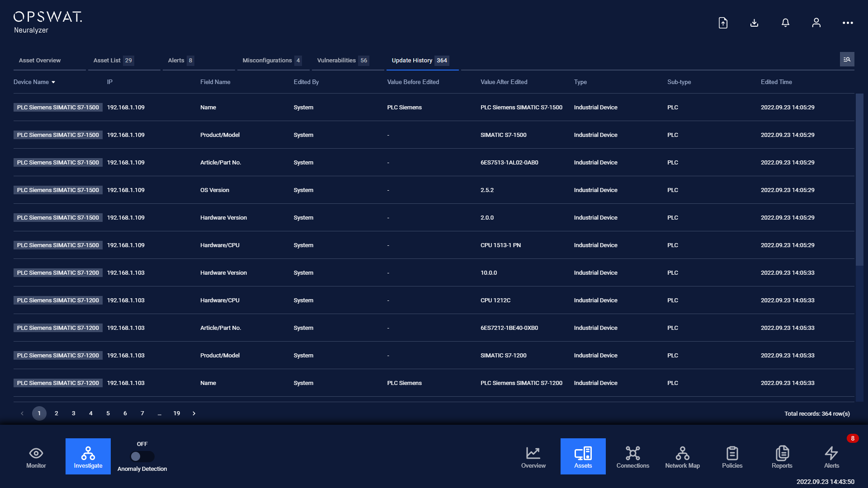Go to page 4

point(91,413)
